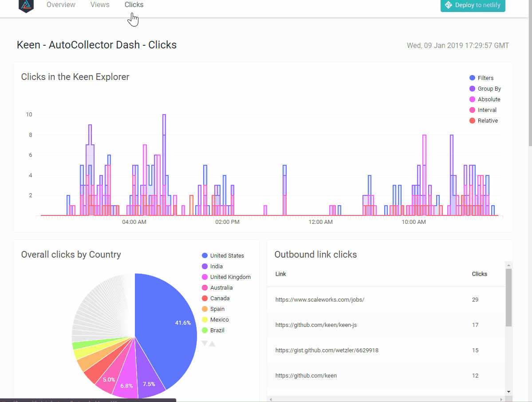Image resolution: width=532 pixels, height=402 pixels.
Task: Click the 12 clicks value
Action: point(475,376)
